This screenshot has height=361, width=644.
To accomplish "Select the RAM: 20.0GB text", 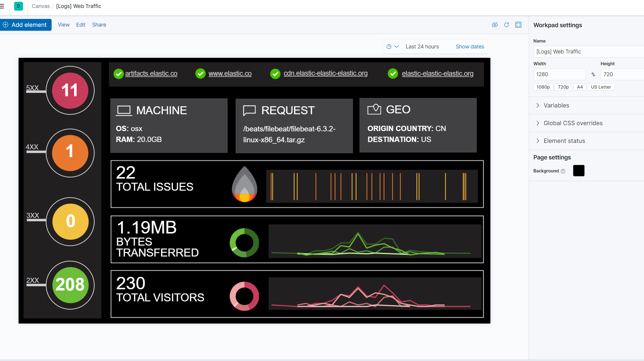I will 139,140.
